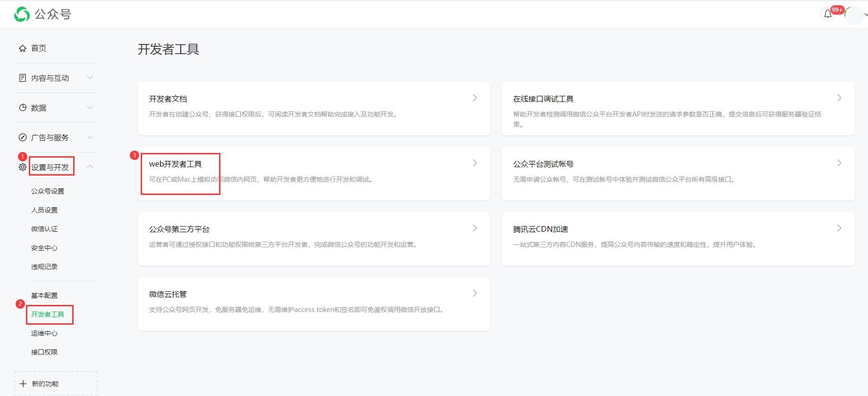Collapse the 设置与开发 menu chevron

90,167
